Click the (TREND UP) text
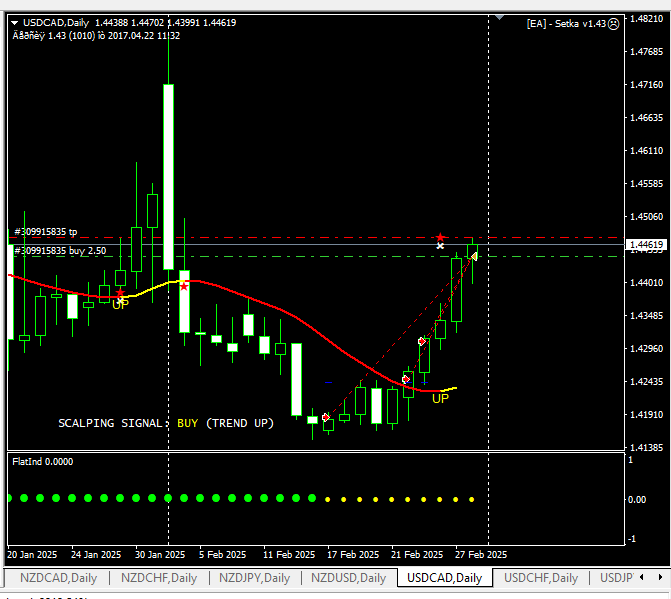This screenshot has height=599, width=671. click(240, 423)
